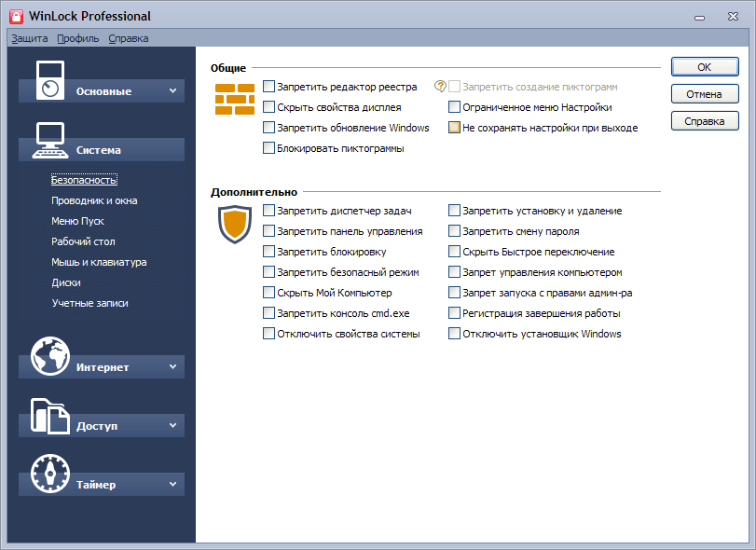756x550 pixels.
Task: Expand the Интернет section chevron
Action: click(172, 367)
